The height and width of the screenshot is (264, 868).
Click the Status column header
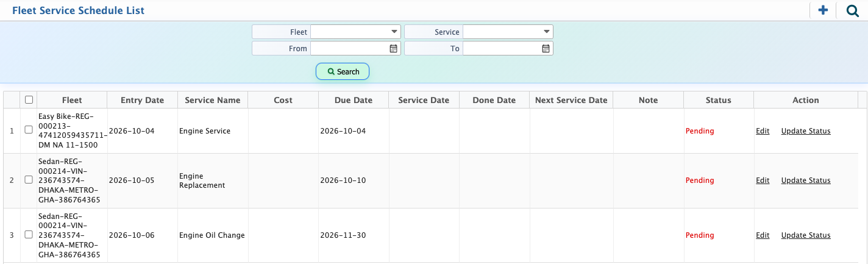coord(719,100)
